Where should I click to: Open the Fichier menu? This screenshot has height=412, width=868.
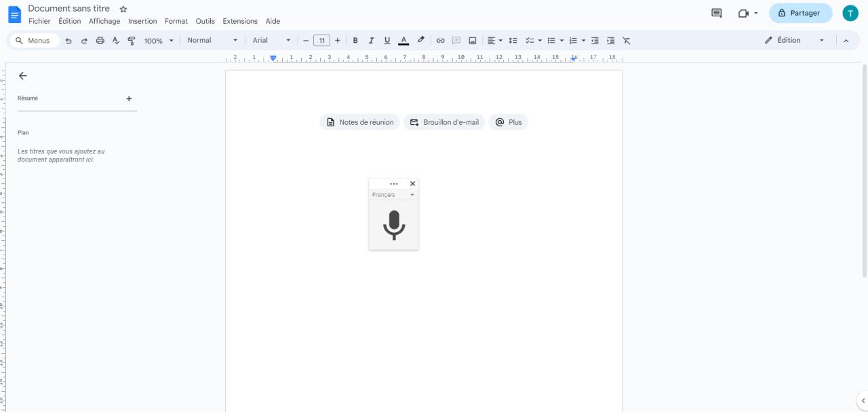click(x=39, y=21)
